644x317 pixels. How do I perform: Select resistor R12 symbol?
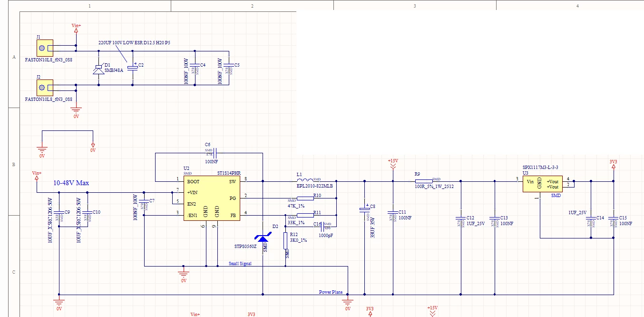point(285,241)
